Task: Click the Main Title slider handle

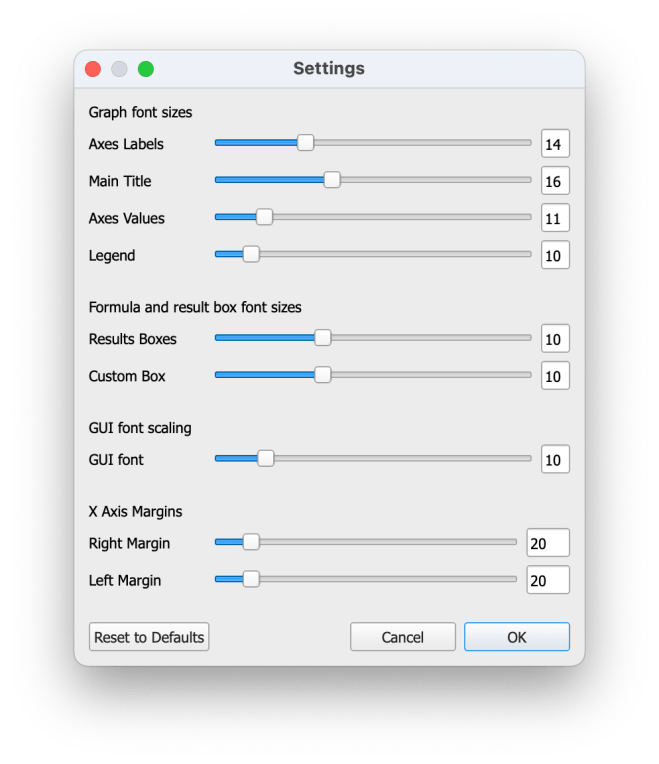Action: (332, 180)
